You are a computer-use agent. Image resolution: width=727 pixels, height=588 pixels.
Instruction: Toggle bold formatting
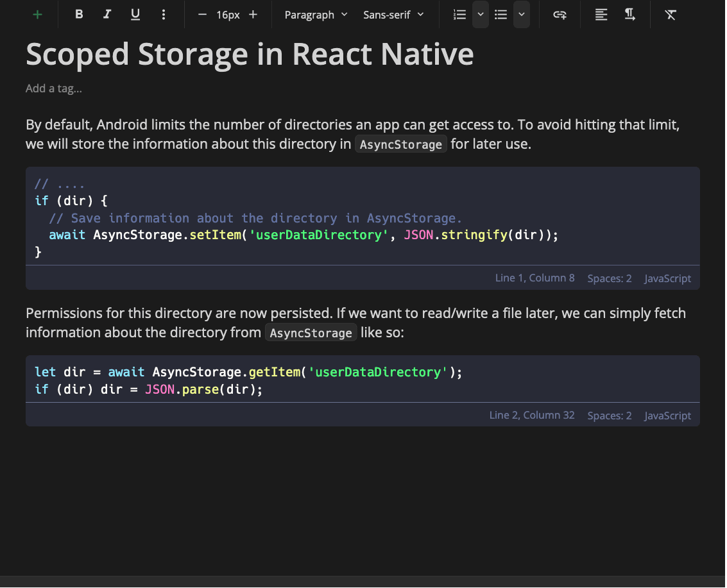(79, 14)
